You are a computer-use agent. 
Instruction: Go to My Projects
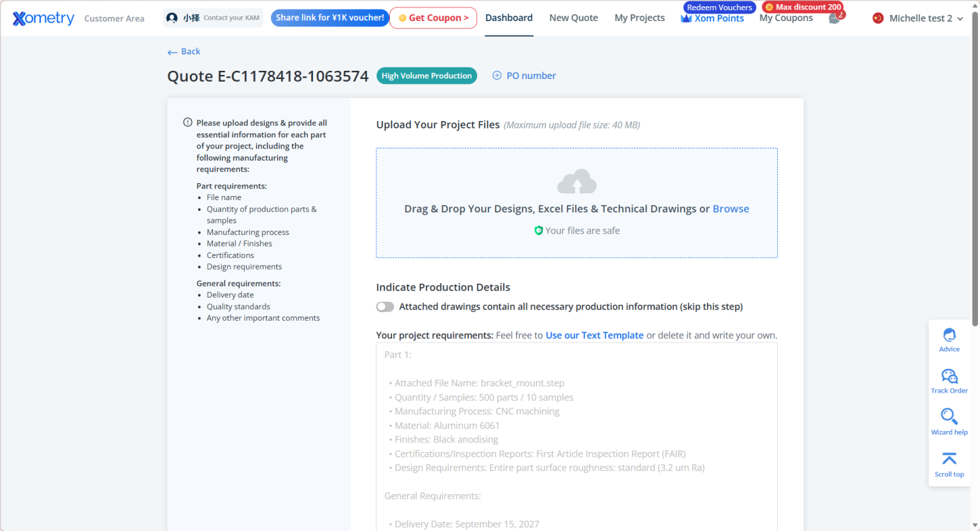click(639, 18)
